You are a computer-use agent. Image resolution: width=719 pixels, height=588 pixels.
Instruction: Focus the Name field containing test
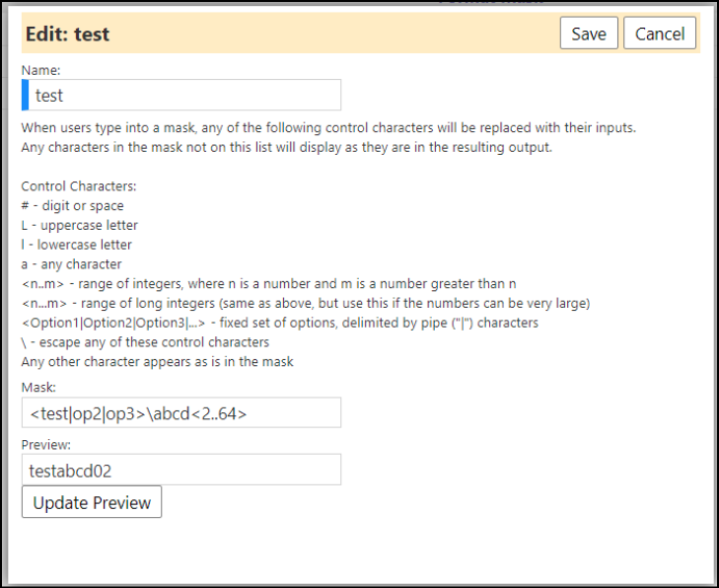(181, 95)
